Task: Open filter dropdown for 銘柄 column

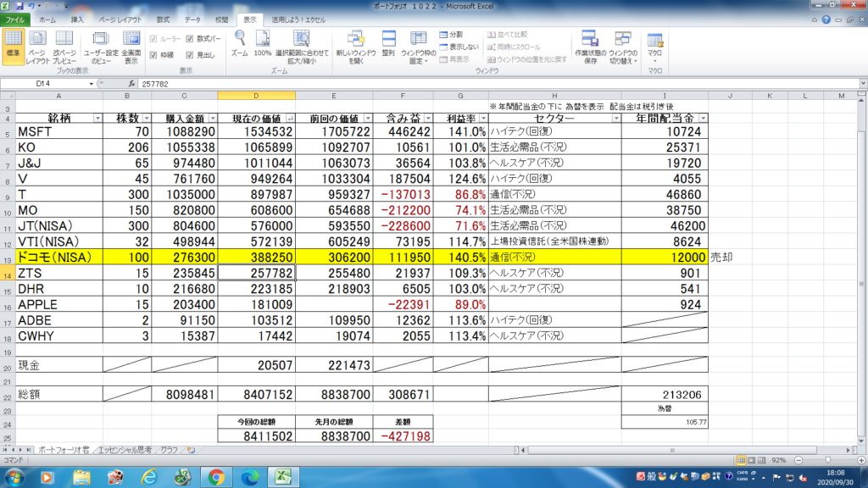Action: coord(97,119)
